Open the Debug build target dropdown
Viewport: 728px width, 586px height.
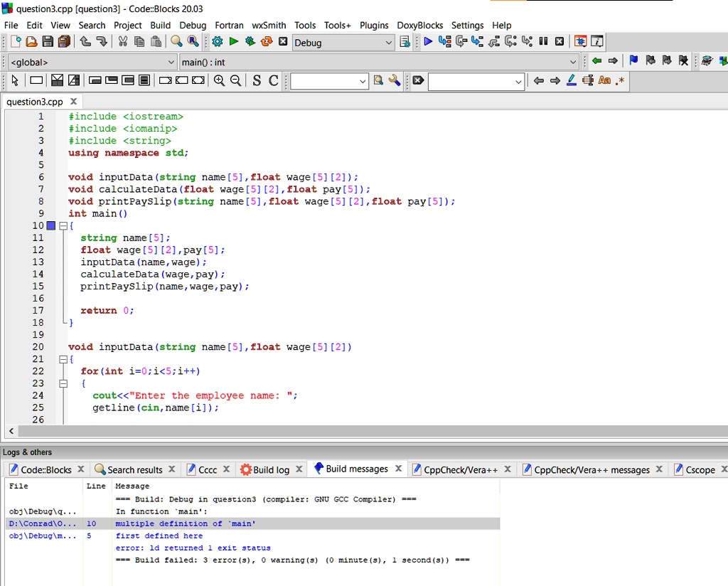pos(343,43)
